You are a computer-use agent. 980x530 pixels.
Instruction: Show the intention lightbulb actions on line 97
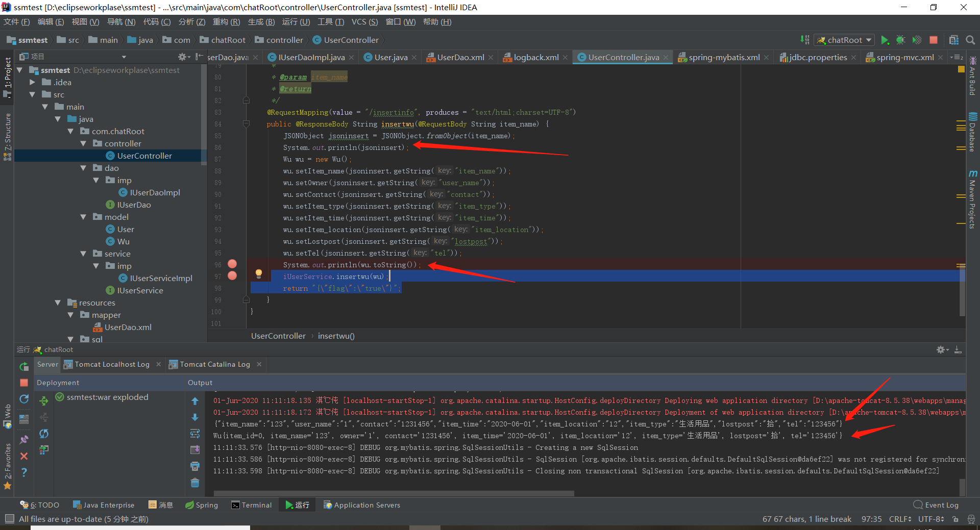(259, 274)
